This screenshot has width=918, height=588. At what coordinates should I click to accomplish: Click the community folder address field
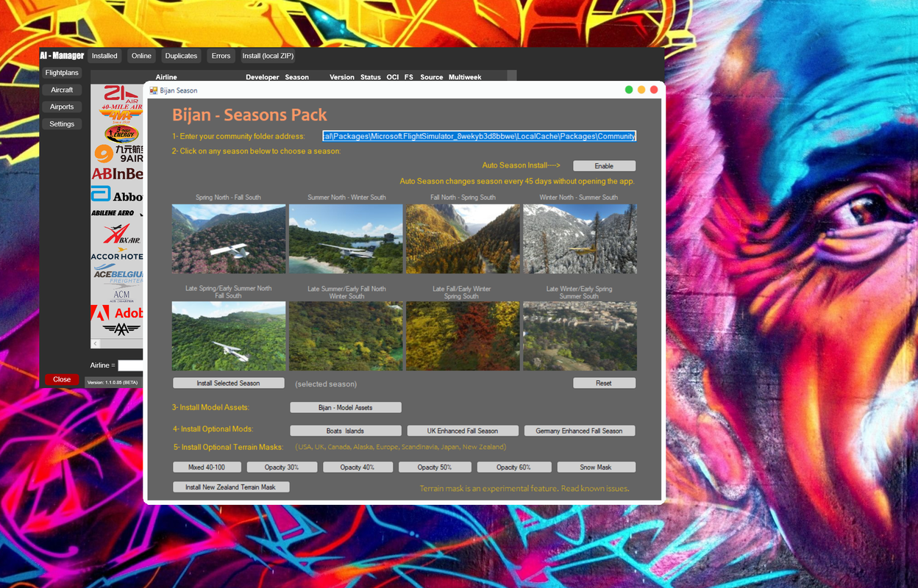(x=479, y=136)
